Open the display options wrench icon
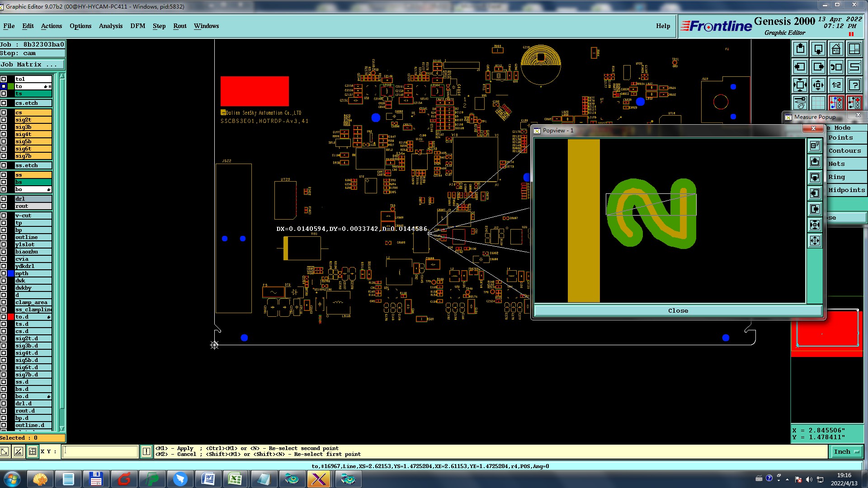Screen dimensions: 868x488 (800, 103)
